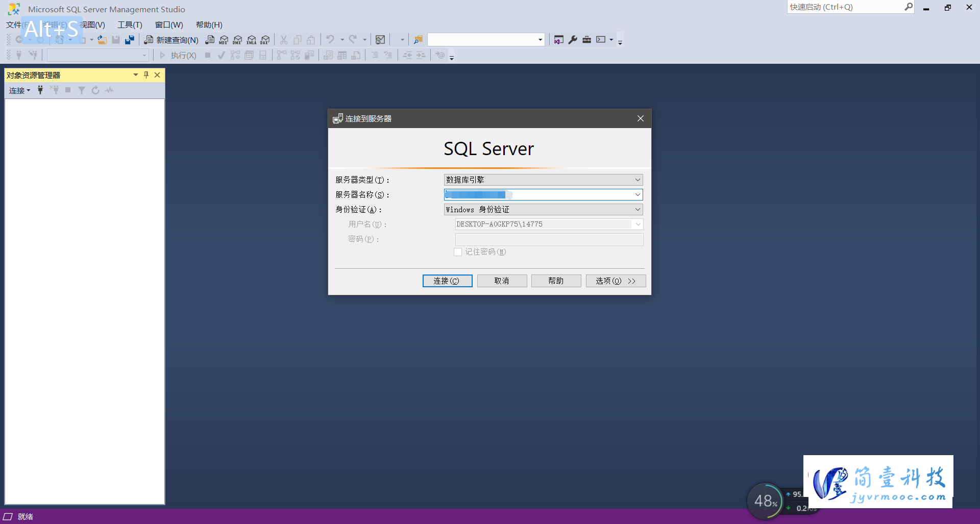The image size is (980, 524).
Task: Click the refresh icon in Object Explorer
Action: click(95, 90)
